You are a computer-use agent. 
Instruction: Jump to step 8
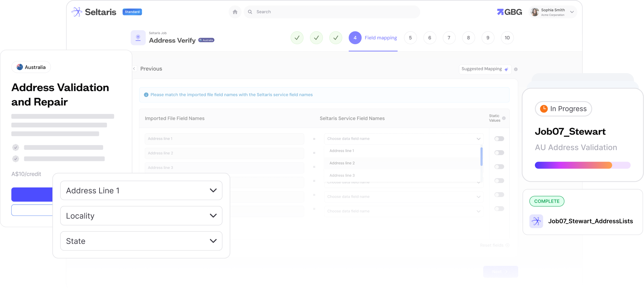click(469, 38)
